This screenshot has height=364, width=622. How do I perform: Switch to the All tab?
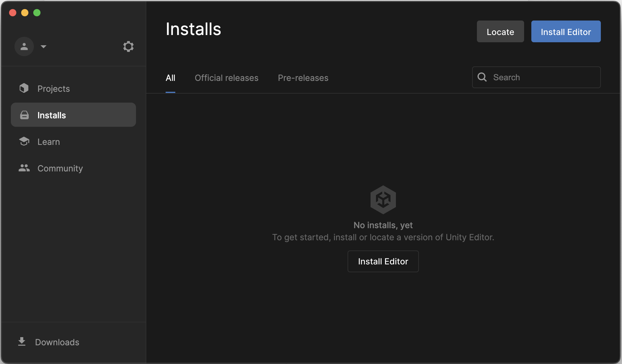click(x=170, y=78)
